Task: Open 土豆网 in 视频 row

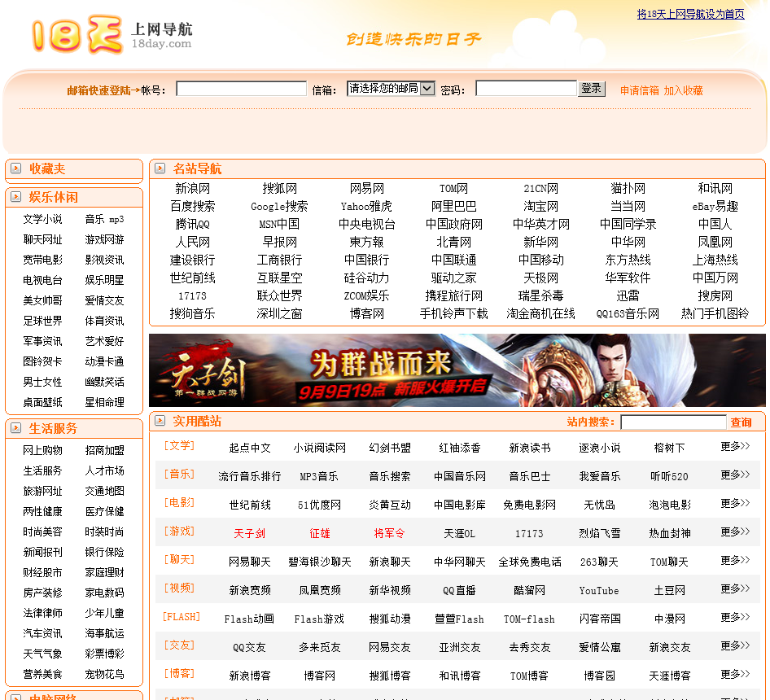Action: click(x=670, y=590)
